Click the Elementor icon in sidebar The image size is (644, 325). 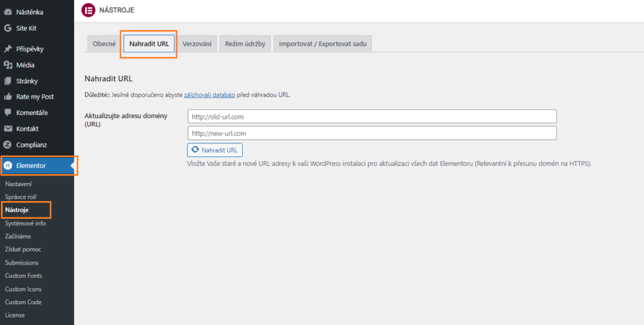pos(8,165)
